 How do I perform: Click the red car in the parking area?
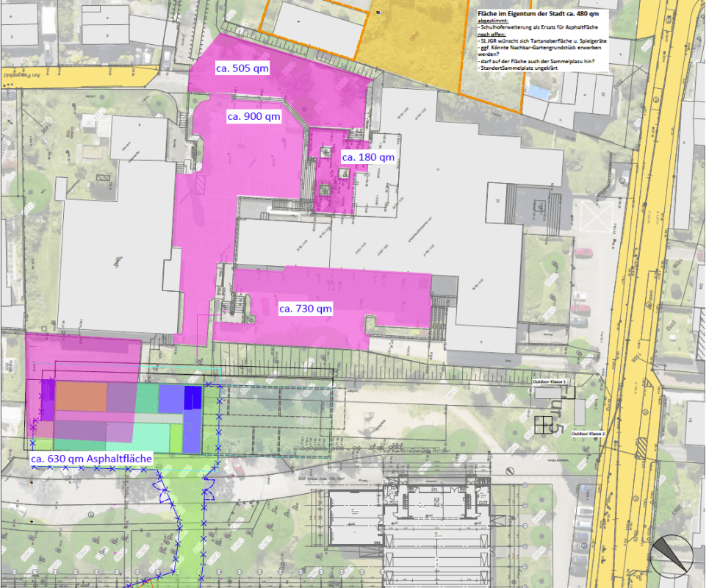(x=583, y=253)
